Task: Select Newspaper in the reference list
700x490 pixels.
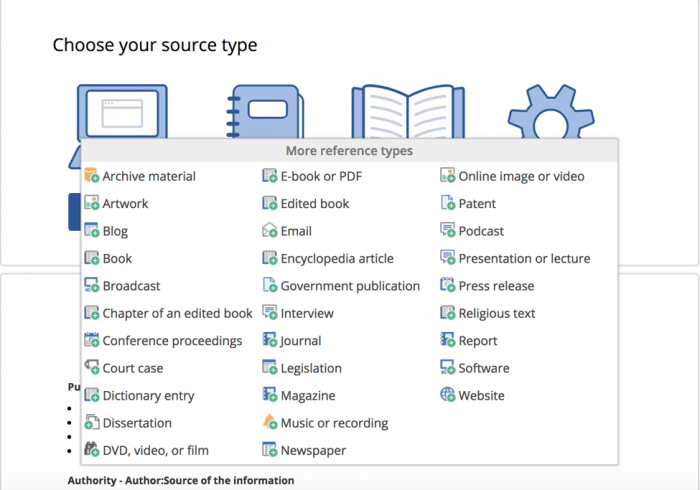Action: (x=313, y=451)
